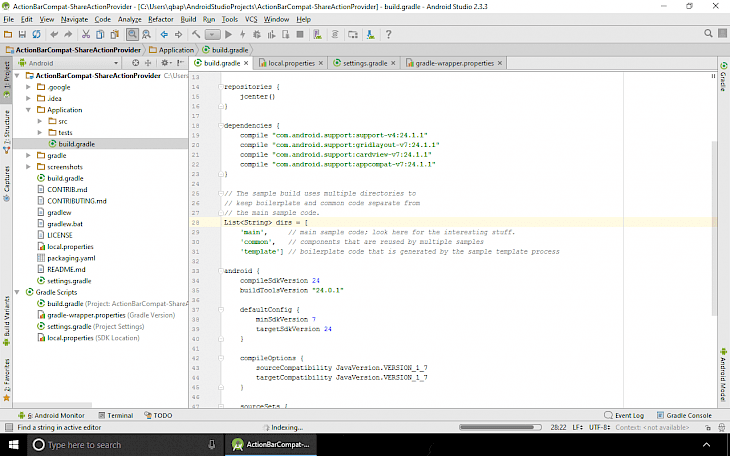This screenshot has width=730, height=456.
Task: Click the Help question mark icon
Action: (x=388, y=34)
